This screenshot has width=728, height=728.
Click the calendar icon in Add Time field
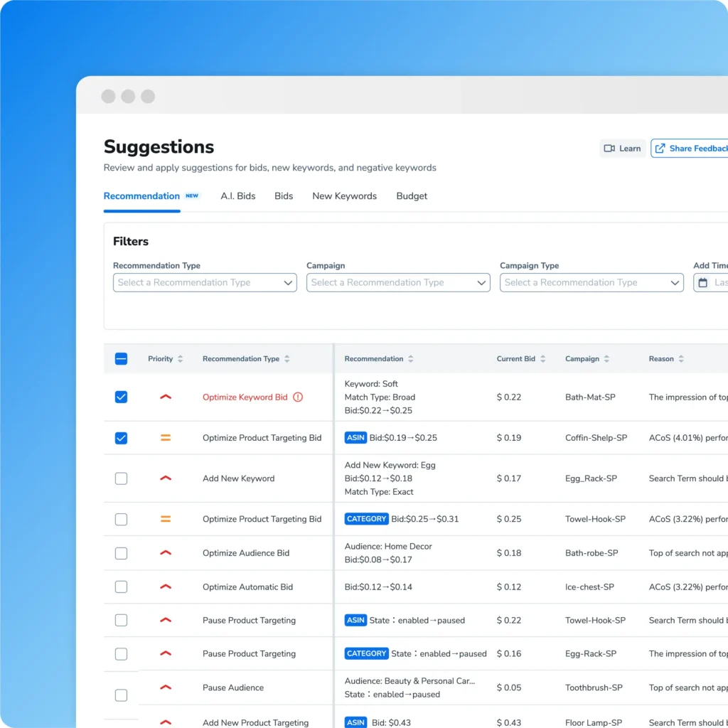703,283
